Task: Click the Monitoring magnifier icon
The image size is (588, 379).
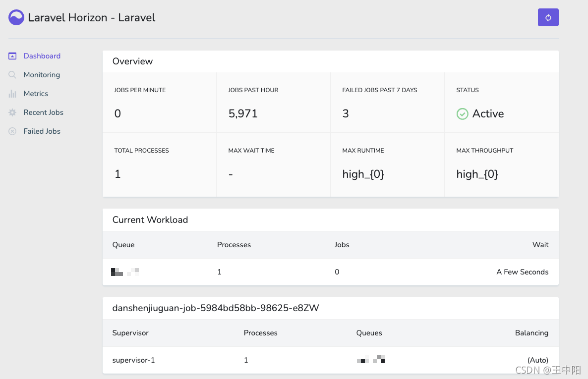Action: point(12,75)
